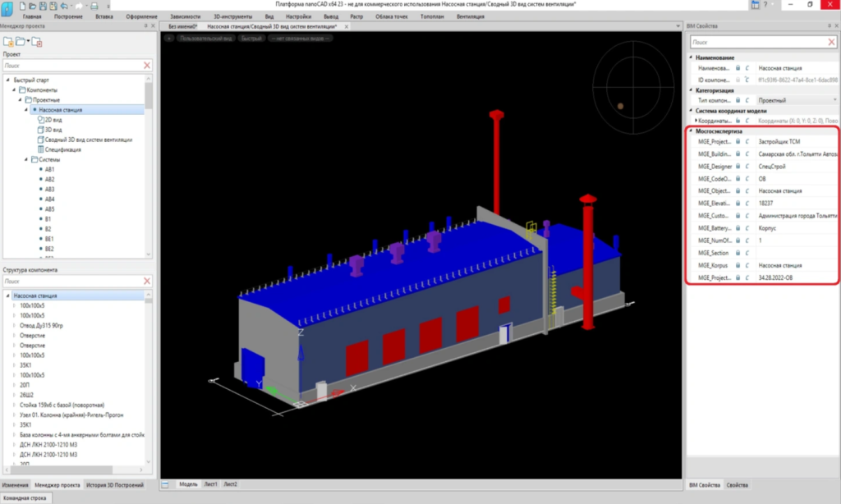Open the 2D вид view icon under Насосная станция
Image resolution: width=841 pixels, height=504 pixels.
(40, 119)
